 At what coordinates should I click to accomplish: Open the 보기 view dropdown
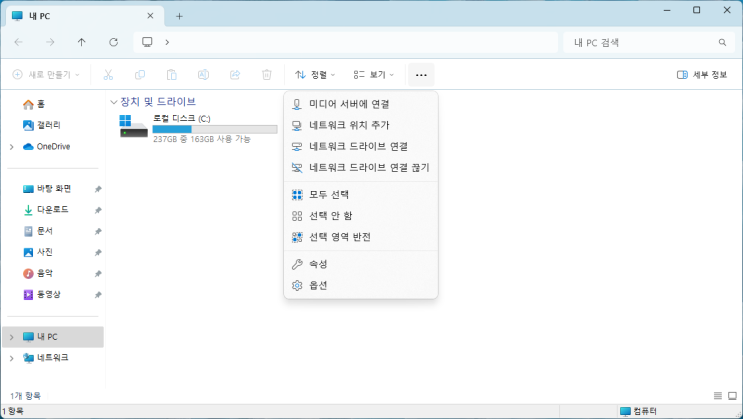(x=373, y=74)
